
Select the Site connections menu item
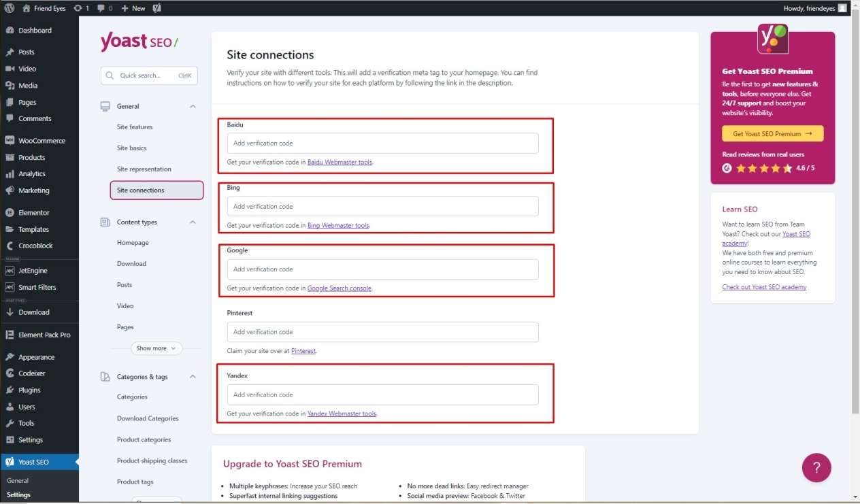tap(156, 190)
